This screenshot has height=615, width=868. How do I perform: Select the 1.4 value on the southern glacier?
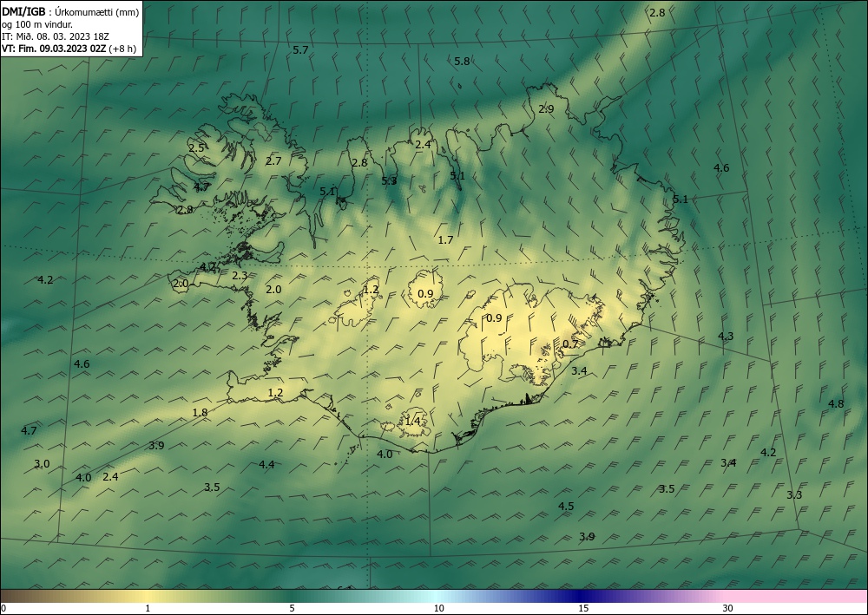point(412,422)
